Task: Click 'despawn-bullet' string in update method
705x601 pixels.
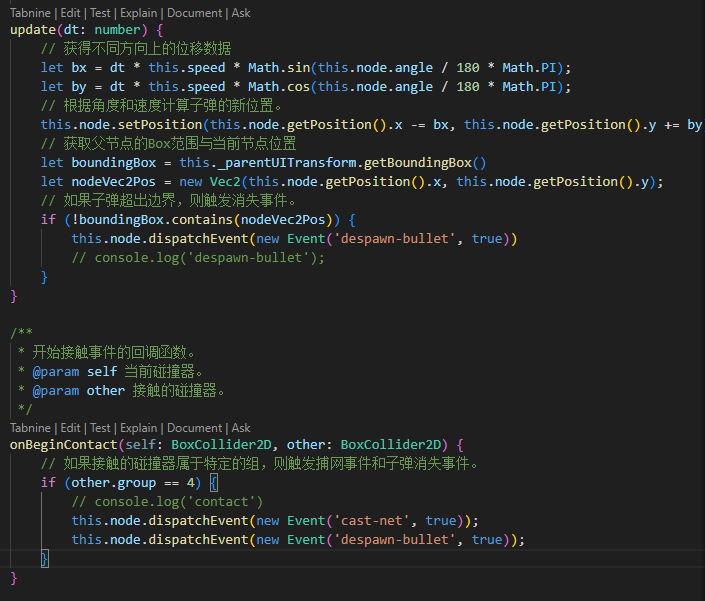Action: tap(395, 239)
